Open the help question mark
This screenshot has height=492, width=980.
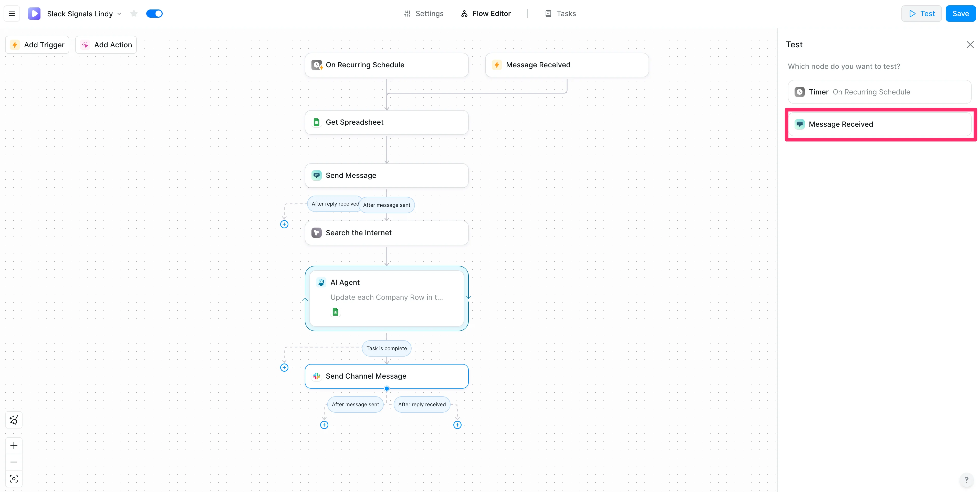[x=966, y=480]
